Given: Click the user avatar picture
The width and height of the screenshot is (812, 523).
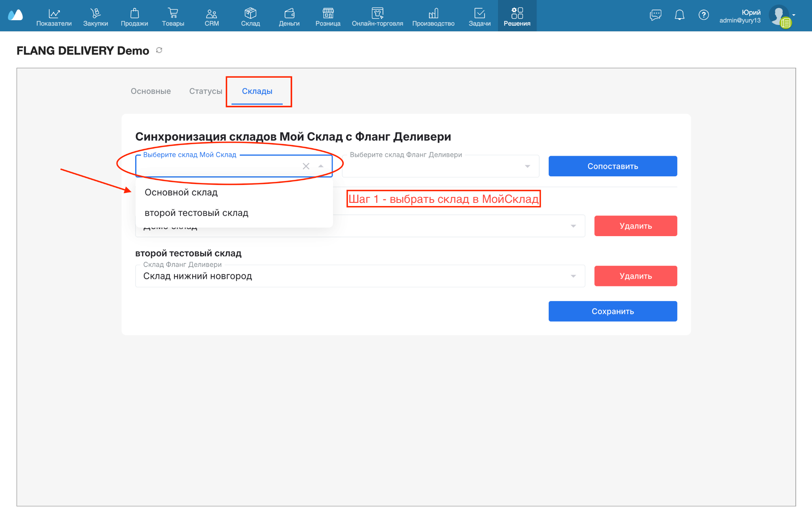Looking at the screenshot, I should click(779, 15).
